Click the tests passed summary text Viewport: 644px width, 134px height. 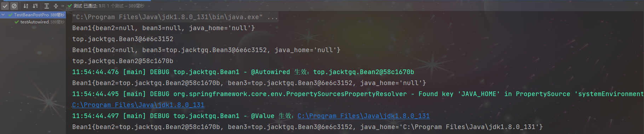click(109, 6)
